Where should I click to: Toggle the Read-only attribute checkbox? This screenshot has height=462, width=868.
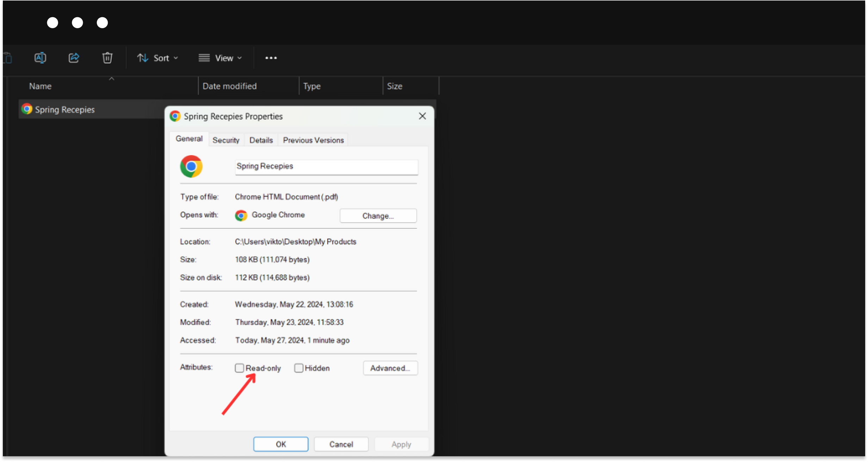coord(238,368)
